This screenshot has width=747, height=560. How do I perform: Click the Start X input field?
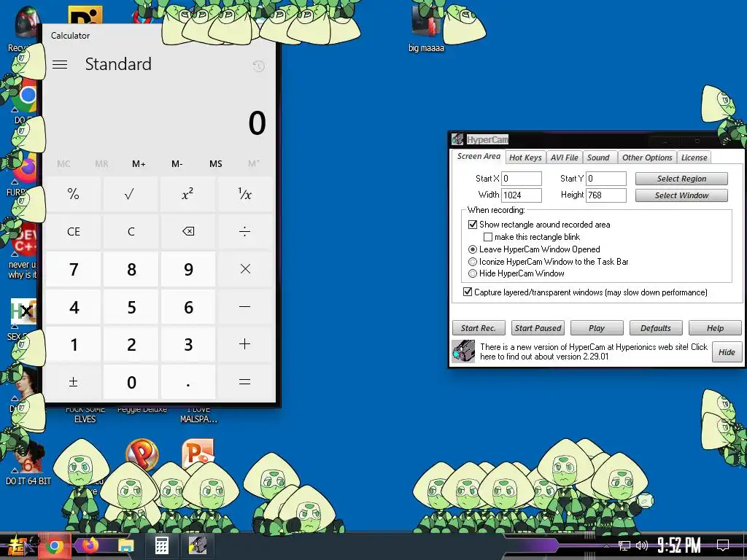[x=521, y=179]
